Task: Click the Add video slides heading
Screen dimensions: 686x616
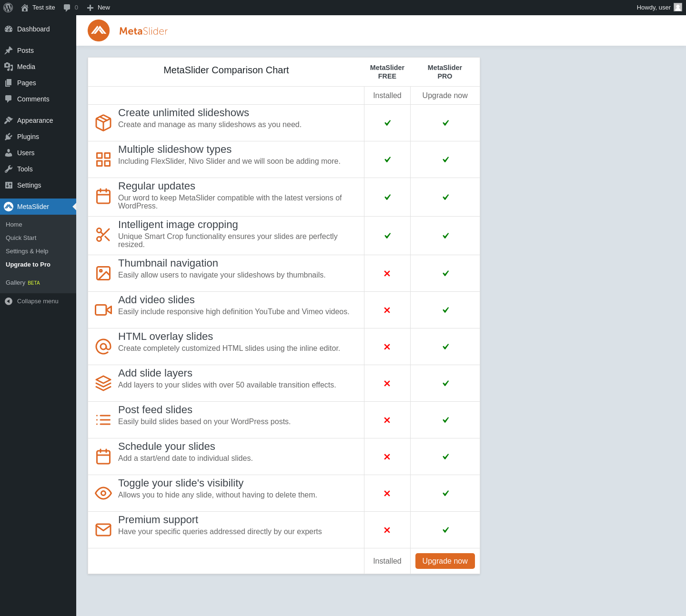Action: point(156,300)
